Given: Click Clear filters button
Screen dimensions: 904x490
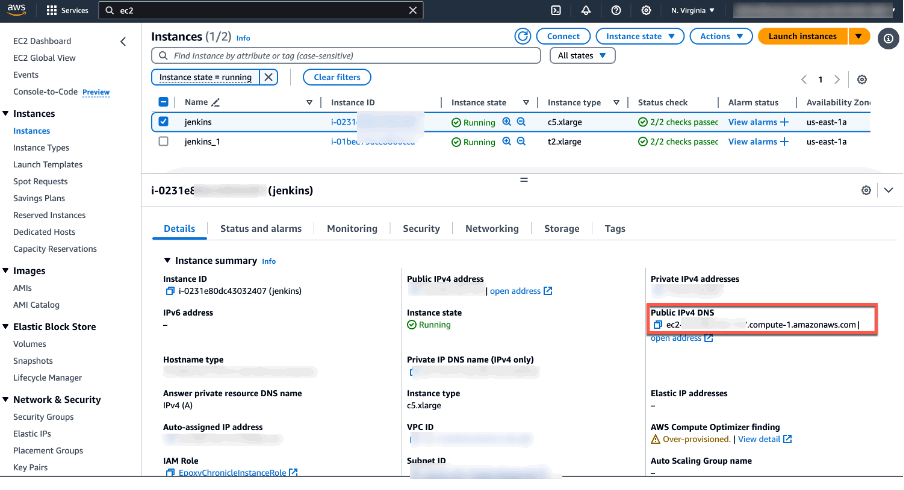Looking at the screenshot, I should (337, 77).
